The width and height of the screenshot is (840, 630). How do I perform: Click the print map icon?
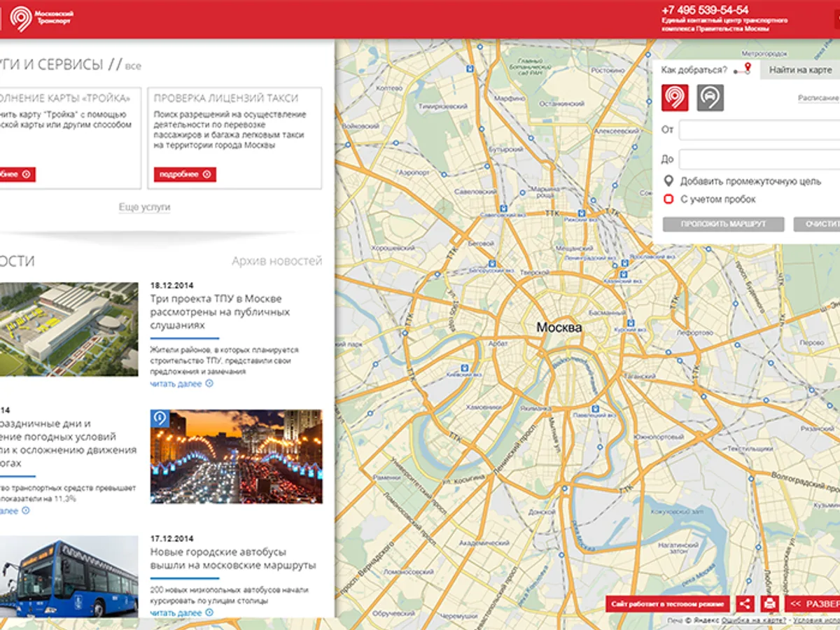[769, 603]
